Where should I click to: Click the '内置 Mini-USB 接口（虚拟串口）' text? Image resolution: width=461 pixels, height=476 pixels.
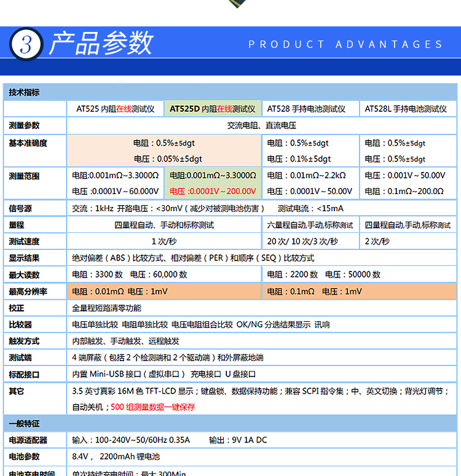(x=128, y=374)
